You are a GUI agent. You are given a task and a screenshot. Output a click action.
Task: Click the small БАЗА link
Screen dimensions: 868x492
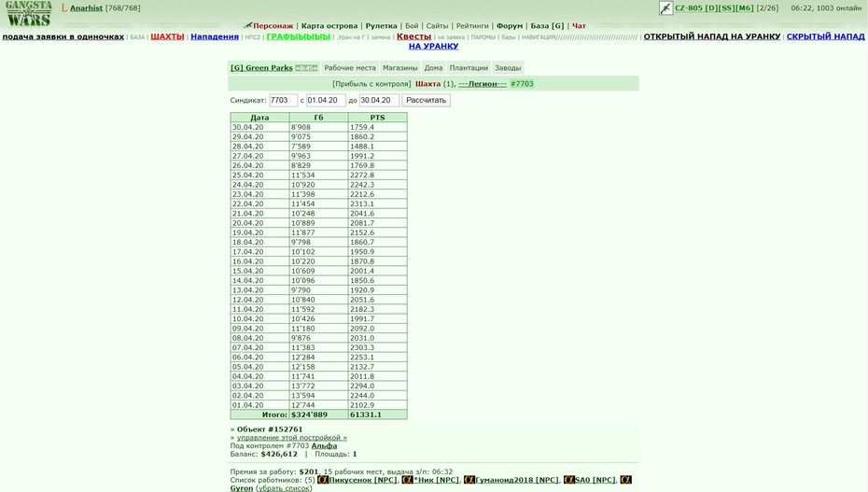pyautogui.click(x=137, y=37)
